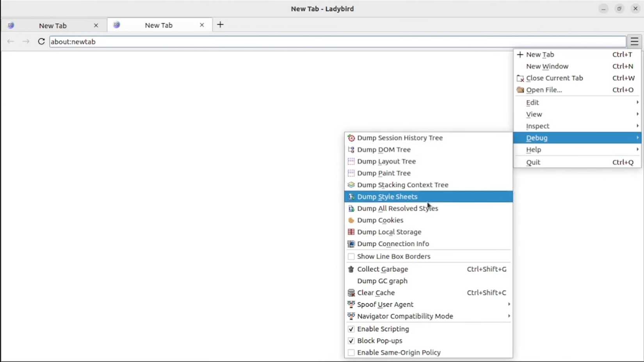Focus the about:newtab address bar

tap(338, 42)
